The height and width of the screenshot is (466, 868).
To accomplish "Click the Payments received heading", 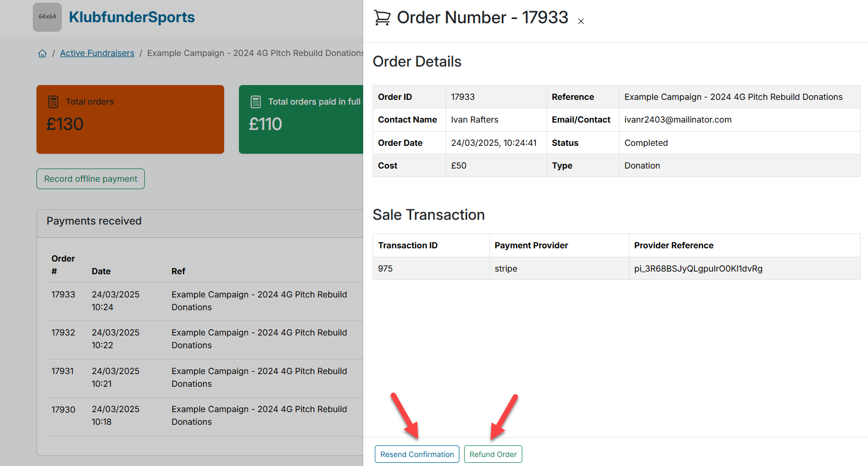I will click(94, 221).
